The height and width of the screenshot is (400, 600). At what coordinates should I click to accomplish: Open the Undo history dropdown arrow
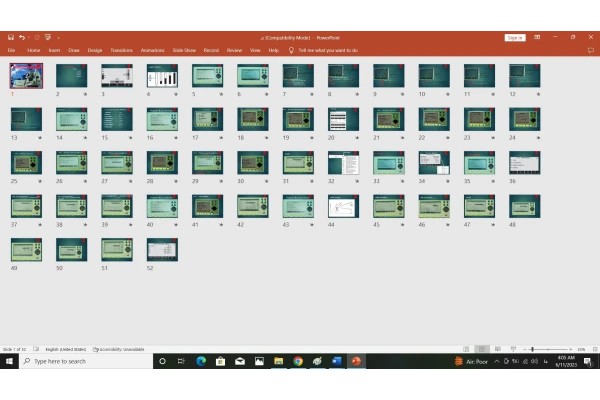(x=28, y=38)
